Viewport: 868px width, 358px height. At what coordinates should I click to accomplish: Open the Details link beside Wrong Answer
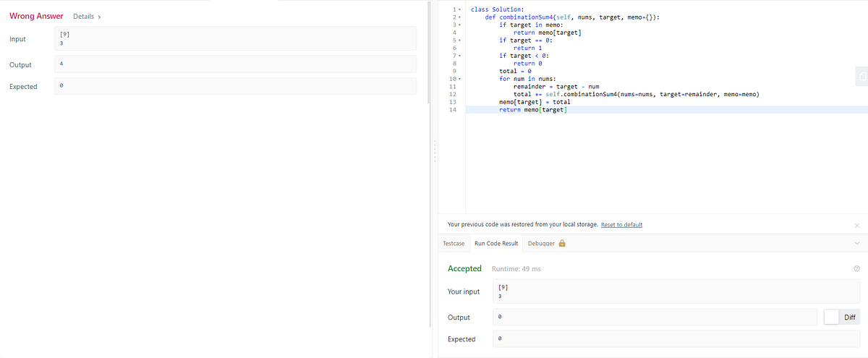coord(87,16)
